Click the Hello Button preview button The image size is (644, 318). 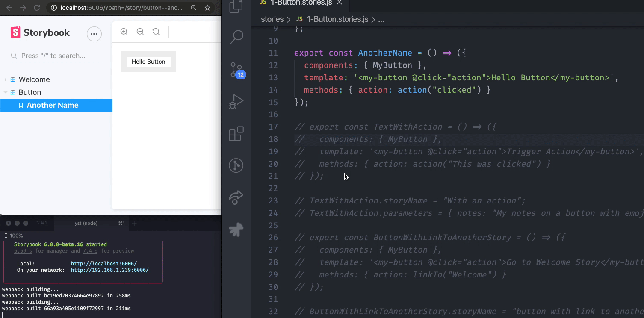148,62
